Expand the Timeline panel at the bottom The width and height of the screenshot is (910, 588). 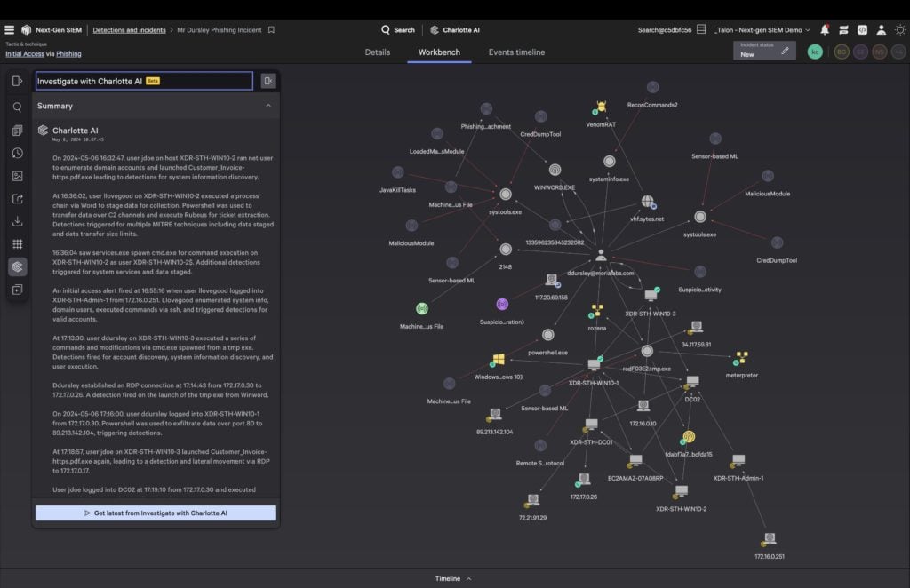pos(452,579)
